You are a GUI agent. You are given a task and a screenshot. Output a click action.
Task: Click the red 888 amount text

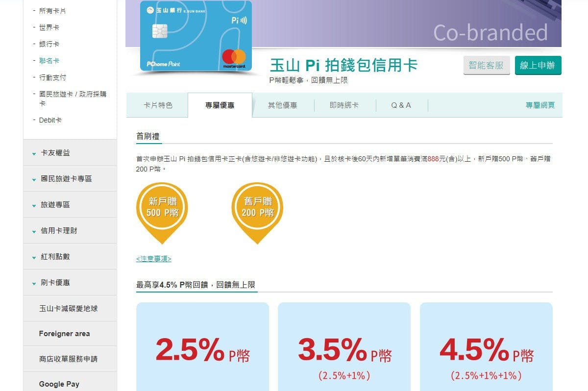click(x=433, y=159)
